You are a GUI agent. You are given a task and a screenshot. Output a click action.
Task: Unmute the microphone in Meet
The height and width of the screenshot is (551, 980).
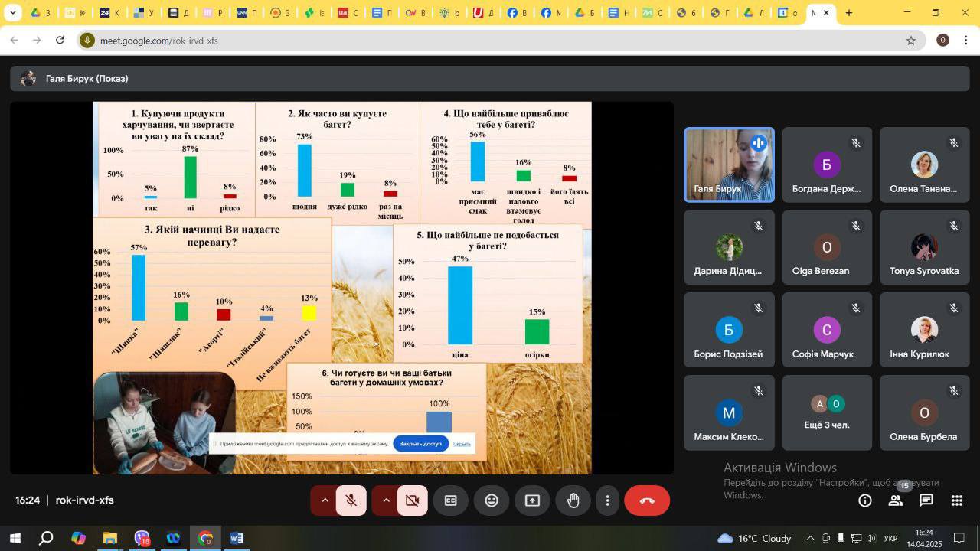pos(351,500)
